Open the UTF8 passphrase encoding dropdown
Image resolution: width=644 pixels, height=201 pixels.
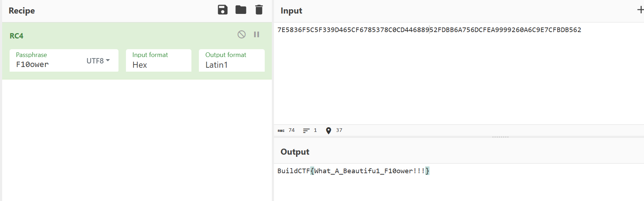click(98, 61)
